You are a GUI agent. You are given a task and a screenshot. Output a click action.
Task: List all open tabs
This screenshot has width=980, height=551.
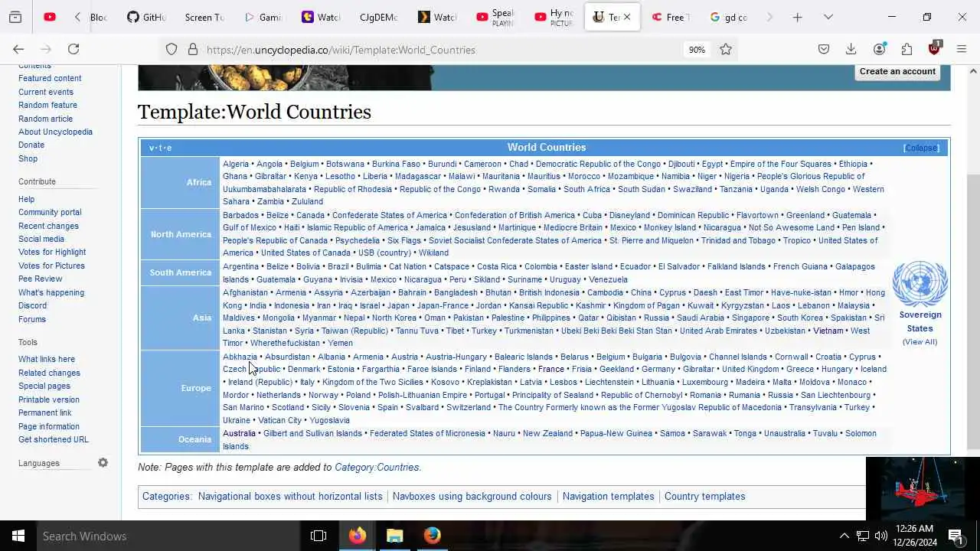click(x=828, y=17)
